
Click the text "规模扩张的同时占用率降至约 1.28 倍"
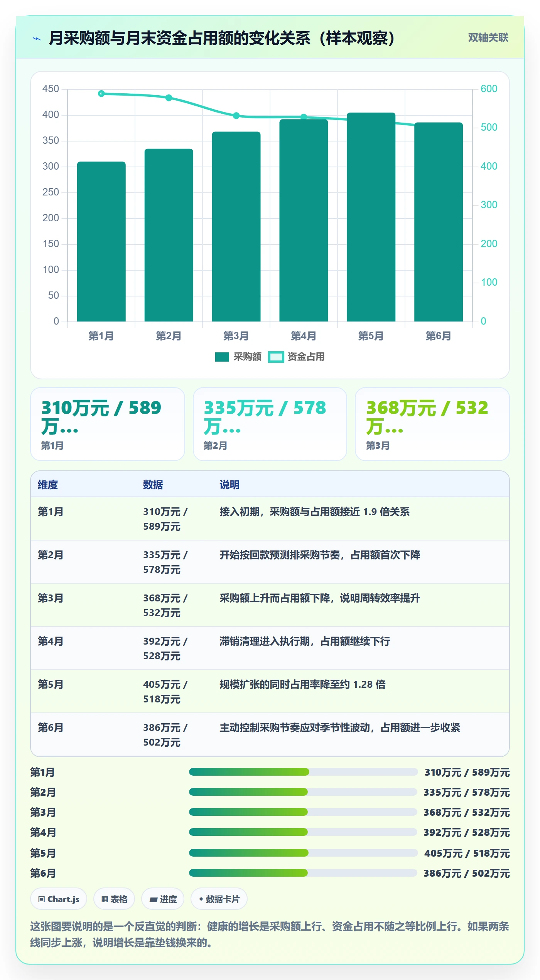[x=302, y=684]
